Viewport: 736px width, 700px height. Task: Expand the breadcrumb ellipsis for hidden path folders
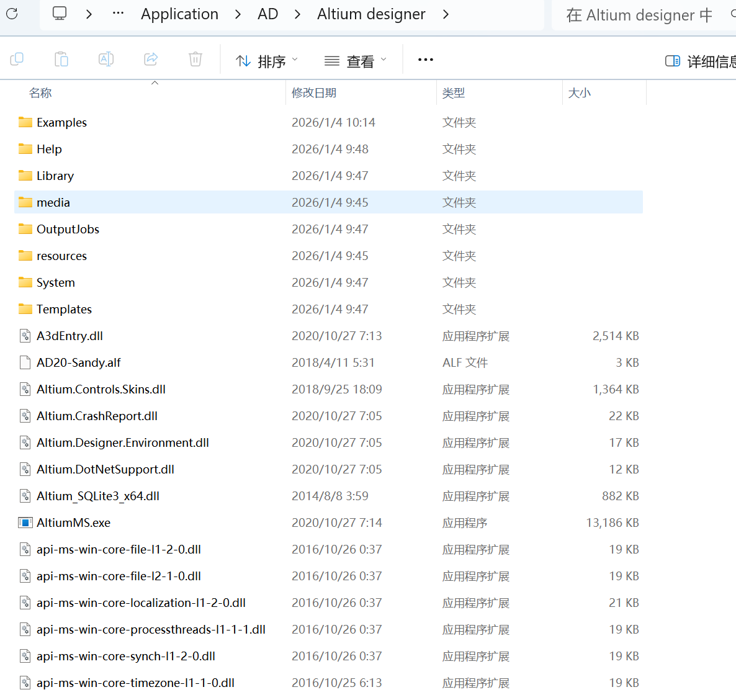[119, 14]
